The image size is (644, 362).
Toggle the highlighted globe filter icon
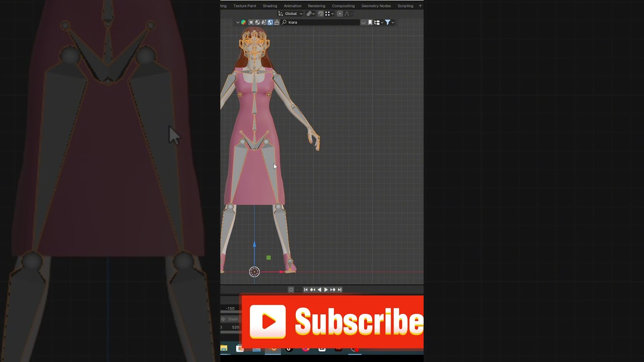[270, 22]
